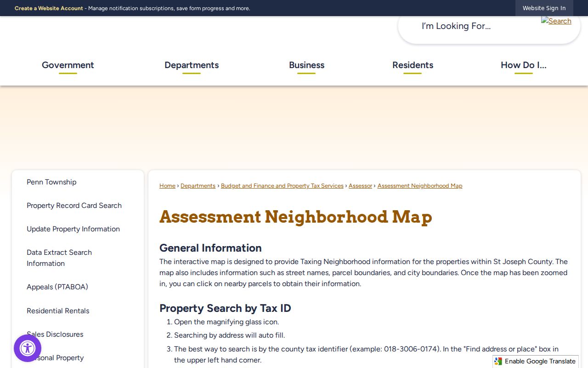Open the Government menu
Image resolution: width=588 pixels, height=368 pixels.
pos(68,65)
